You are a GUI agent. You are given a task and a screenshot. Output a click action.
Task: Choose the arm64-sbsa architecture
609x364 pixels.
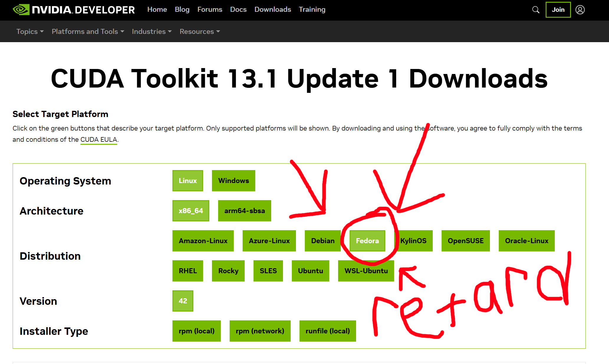pyautogui.click(x=244, y=211)
